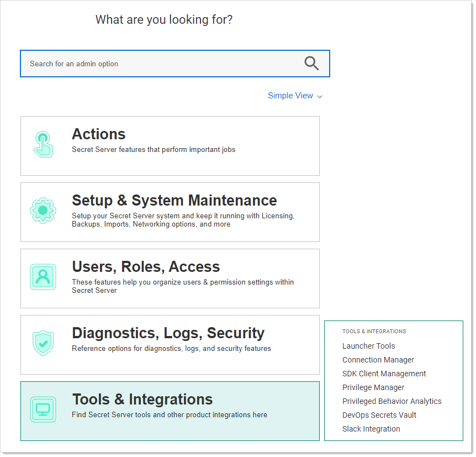Open Setup & System Maintenance card

tap(170, 212)
